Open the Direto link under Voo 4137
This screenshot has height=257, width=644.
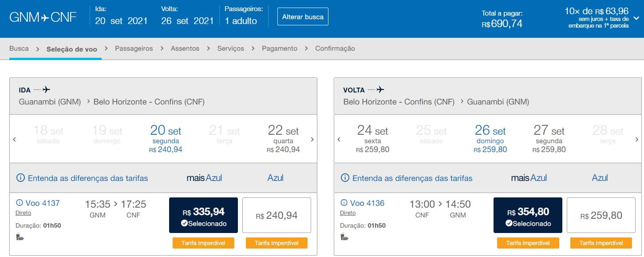24,213
